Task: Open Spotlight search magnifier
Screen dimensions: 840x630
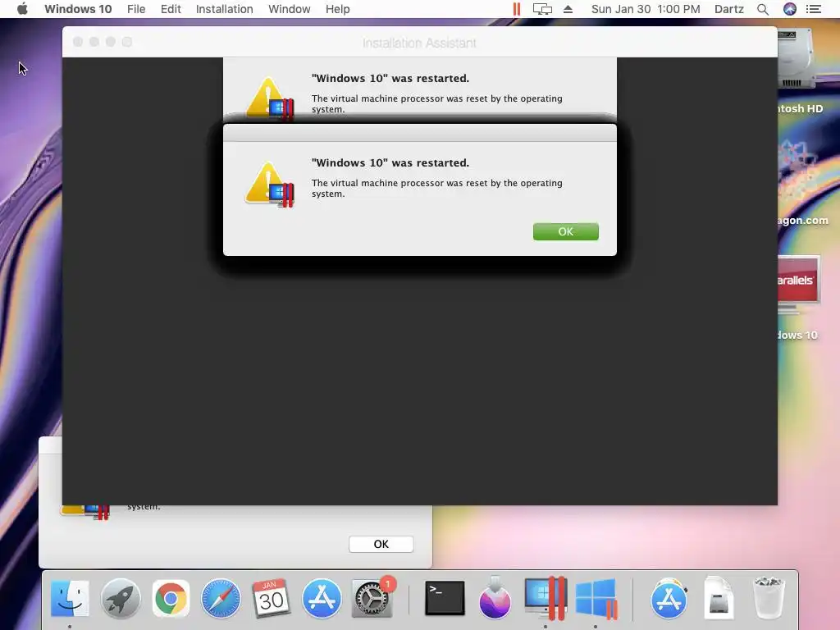Action: coord(763,9)
